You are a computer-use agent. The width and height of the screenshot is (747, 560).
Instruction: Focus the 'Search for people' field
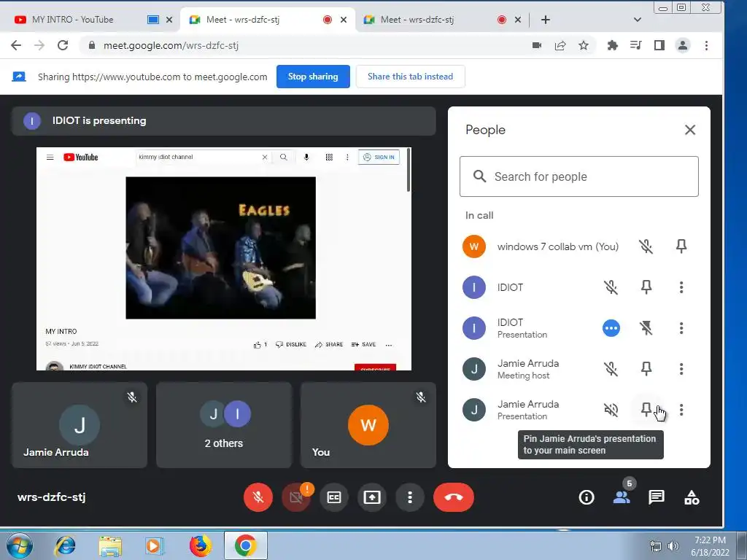[x=578, y=176]
